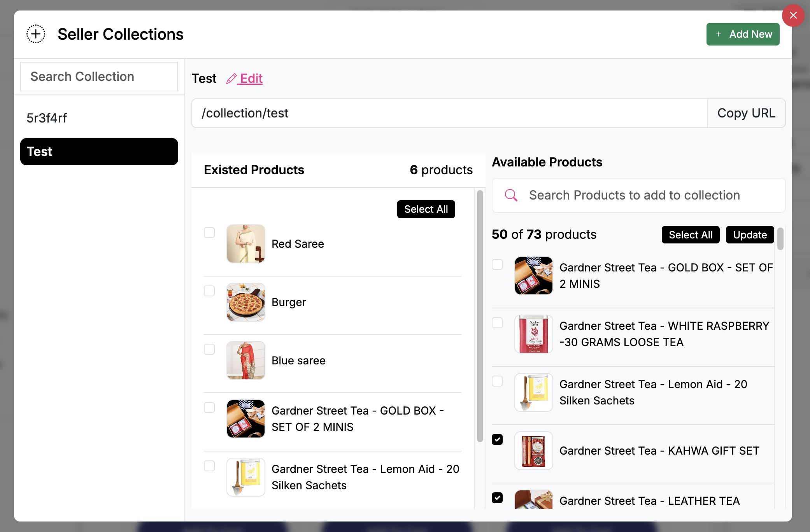
Task: Close the dialog with the red X
Action: [793, 16]
